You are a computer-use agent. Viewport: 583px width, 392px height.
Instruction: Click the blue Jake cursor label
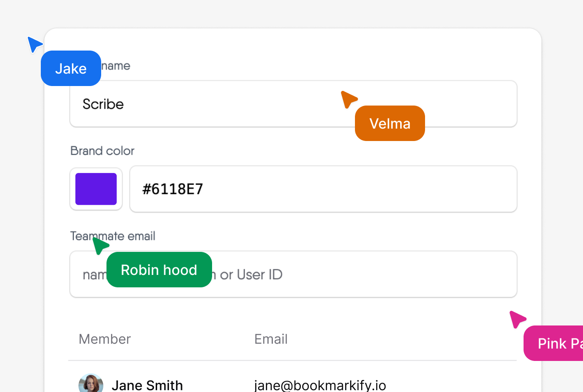tap(71, 68)
